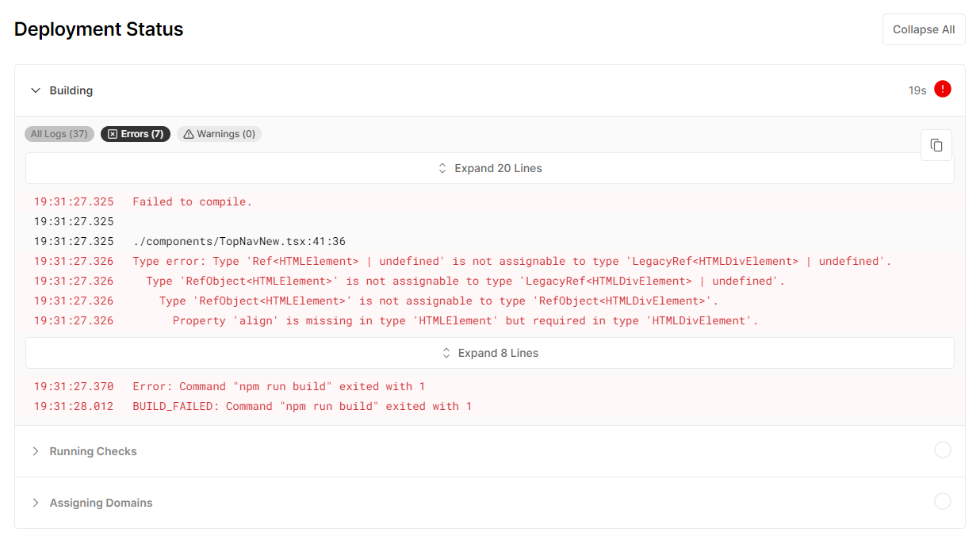This screenshot has height=544, width=980.
Task: Click the Running Checks status circle
Action: tap(942, 450)
